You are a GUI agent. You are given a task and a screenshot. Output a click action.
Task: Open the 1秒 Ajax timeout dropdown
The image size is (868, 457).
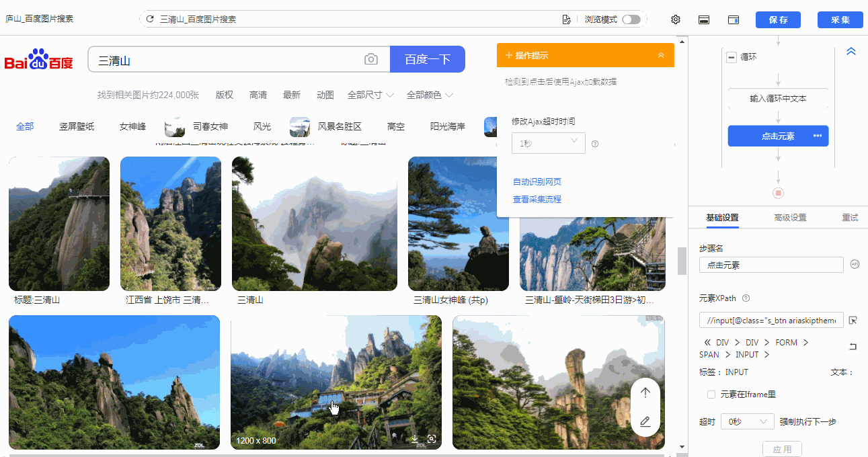548,143
